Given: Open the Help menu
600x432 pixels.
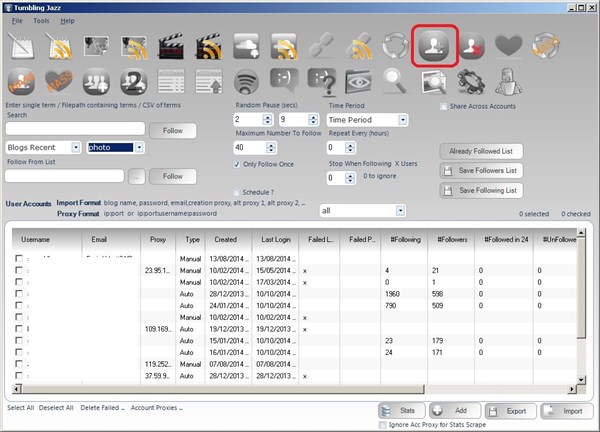Looking at the screenshot, I should (67, 21).
